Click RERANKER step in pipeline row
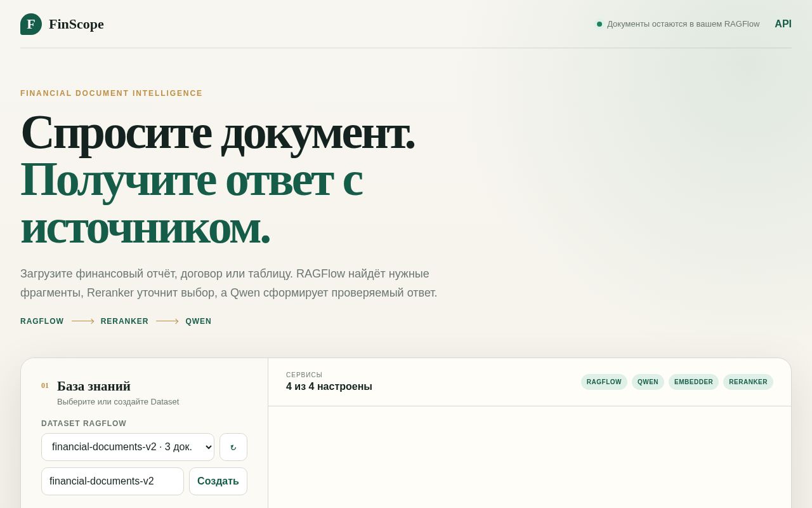This screenshot has height=508, width=812. (x=124, y=321)
